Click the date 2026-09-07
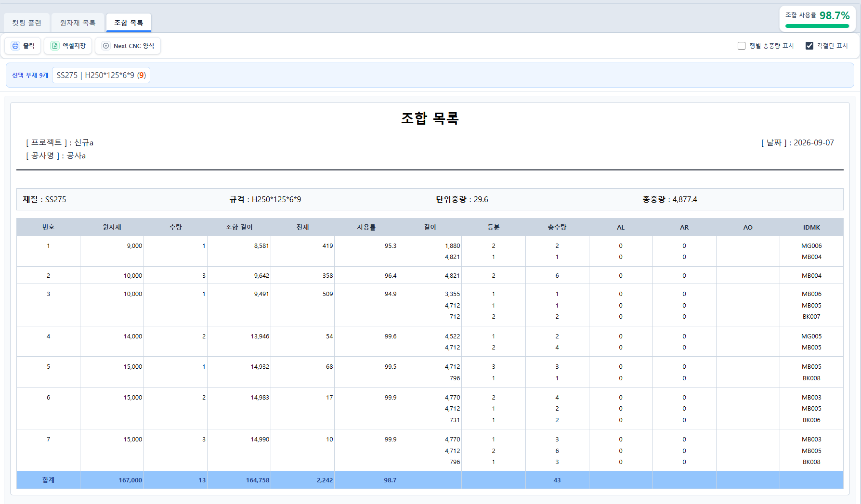The width and height of the screenshot is (861, 504). tap(814, 142)
